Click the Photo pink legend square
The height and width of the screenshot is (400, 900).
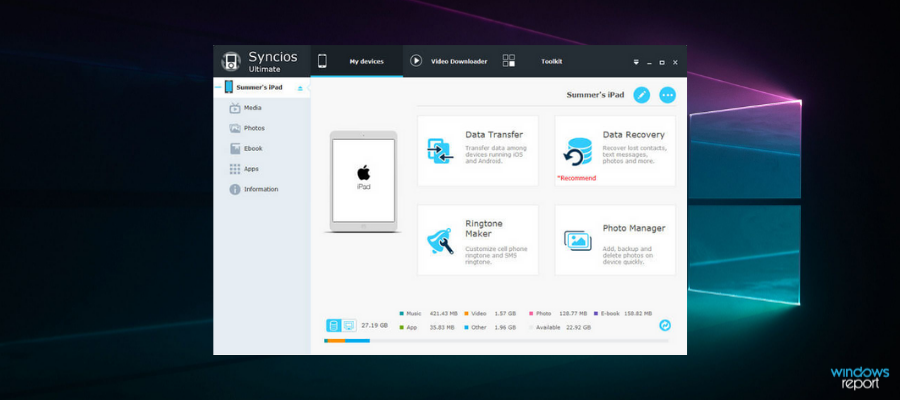[x=531, y=313]
